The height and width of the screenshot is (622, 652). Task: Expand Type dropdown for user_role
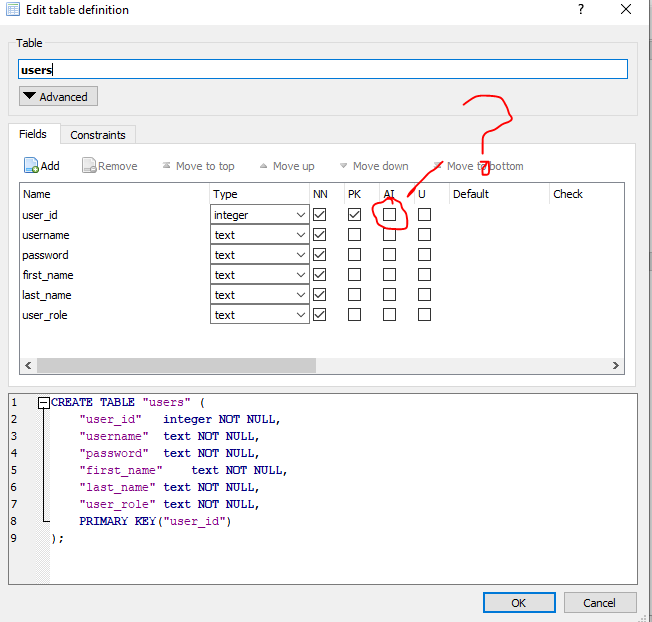[300, 315]
